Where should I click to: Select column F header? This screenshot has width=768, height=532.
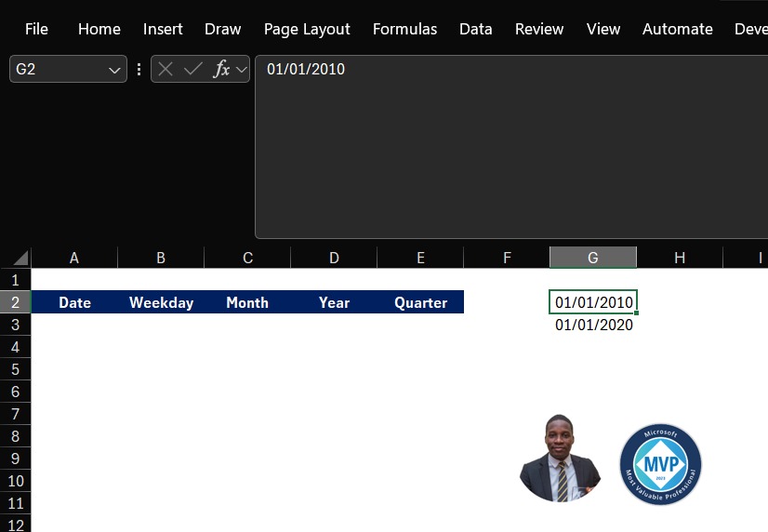(x=507, y=258)
